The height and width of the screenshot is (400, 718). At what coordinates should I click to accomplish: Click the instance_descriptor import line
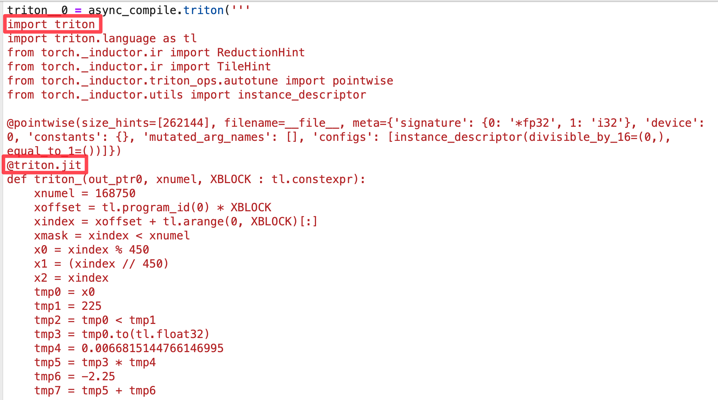(x=186, y=95)
